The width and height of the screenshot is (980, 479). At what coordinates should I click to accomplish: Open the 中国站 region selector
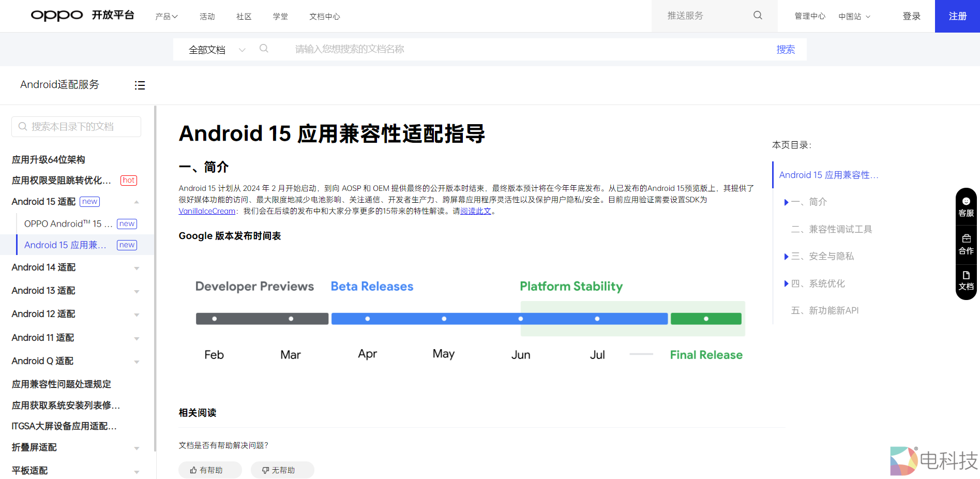[x=854, y=17]
